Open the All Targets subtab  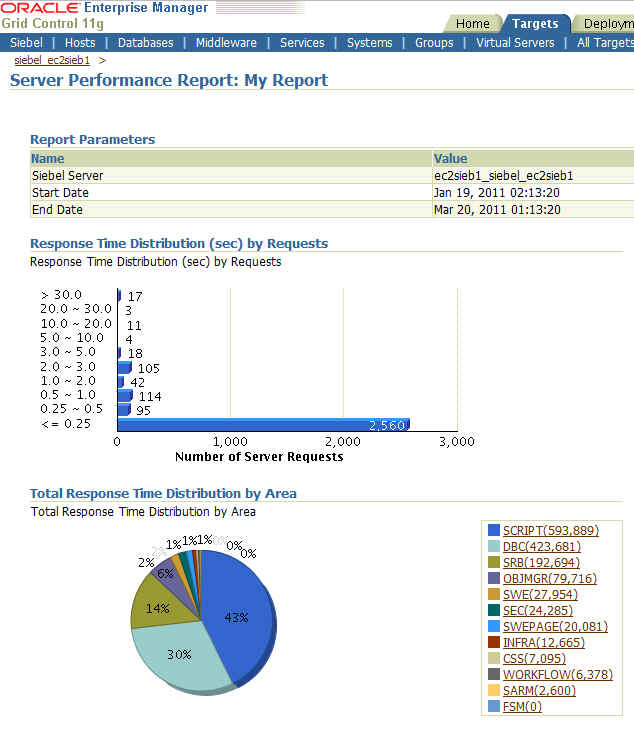pos(605,43)
